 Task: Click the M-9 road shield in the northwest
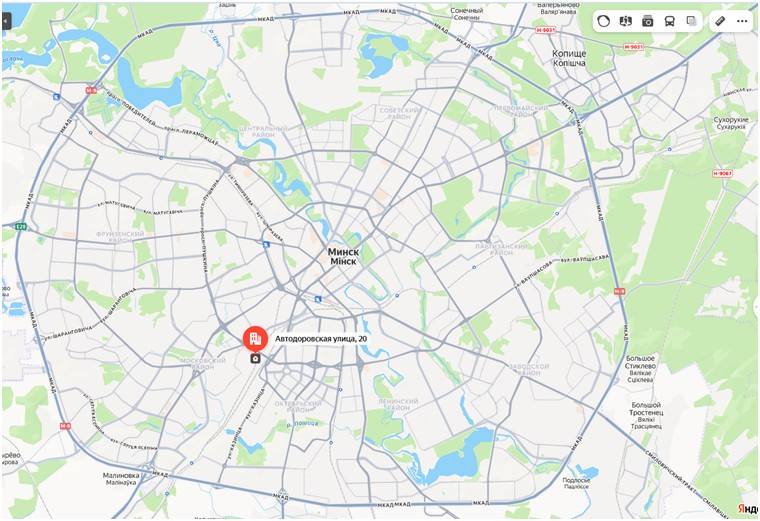coord(91,91)
